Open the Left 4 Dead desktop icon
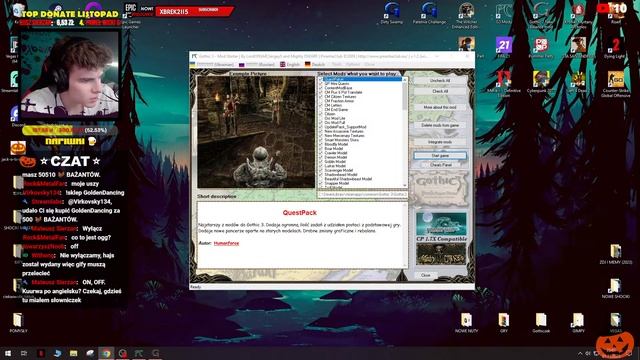Screen dimensions: 640x360 (x=578, y=82)
